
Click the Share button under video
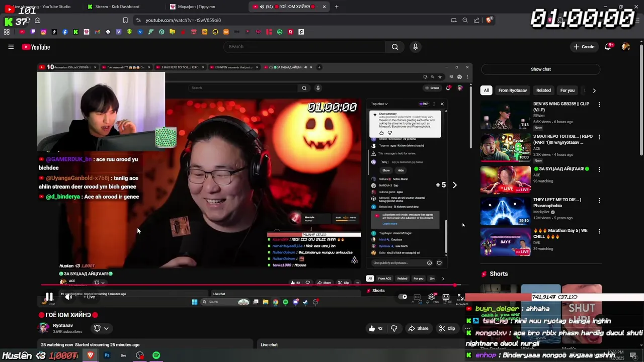[418, 328]
